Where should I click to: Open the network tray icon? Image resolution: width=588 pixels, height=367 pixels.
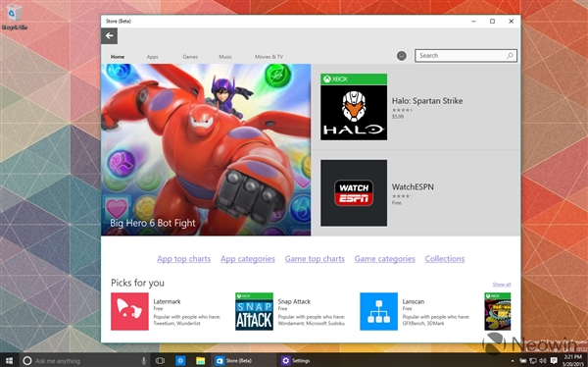(533, 361)
